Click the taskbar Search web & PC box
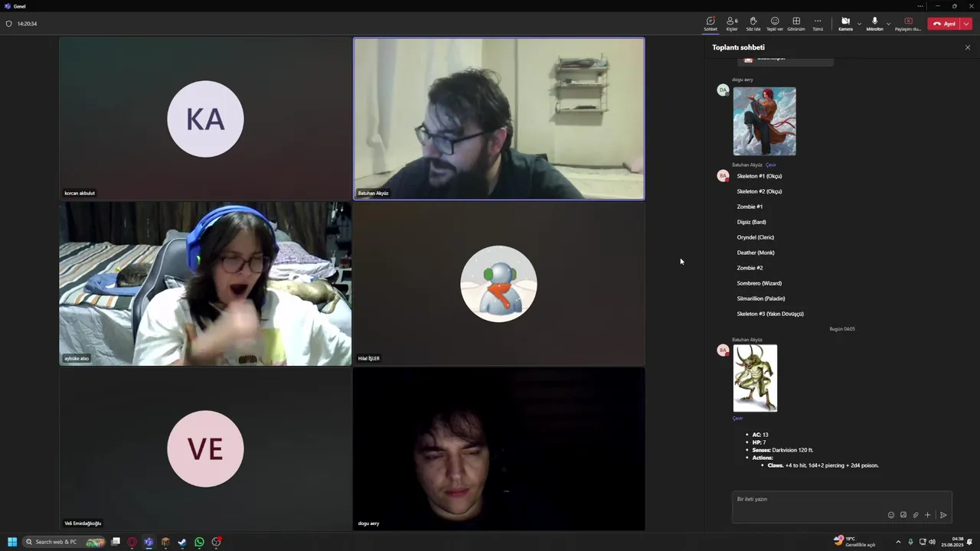The image size is (980, 551). [64, 542]
